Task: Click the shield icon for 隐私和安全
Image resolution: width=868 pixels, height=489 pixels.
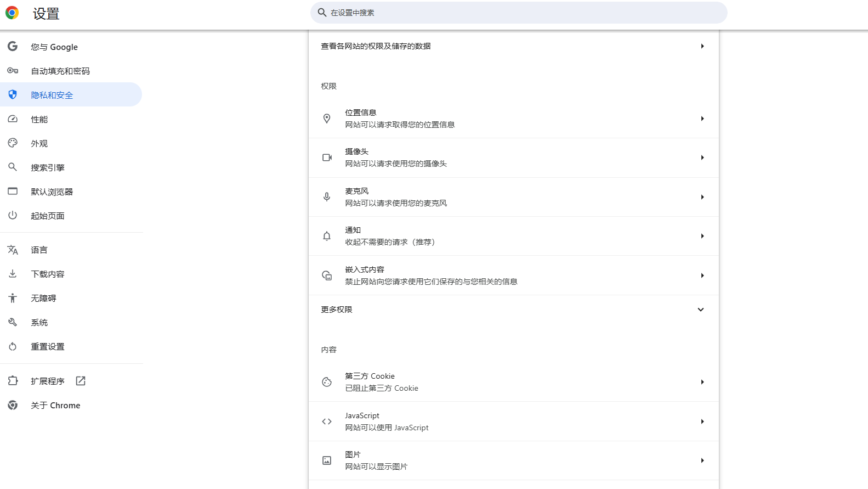Action: point(13,94)
